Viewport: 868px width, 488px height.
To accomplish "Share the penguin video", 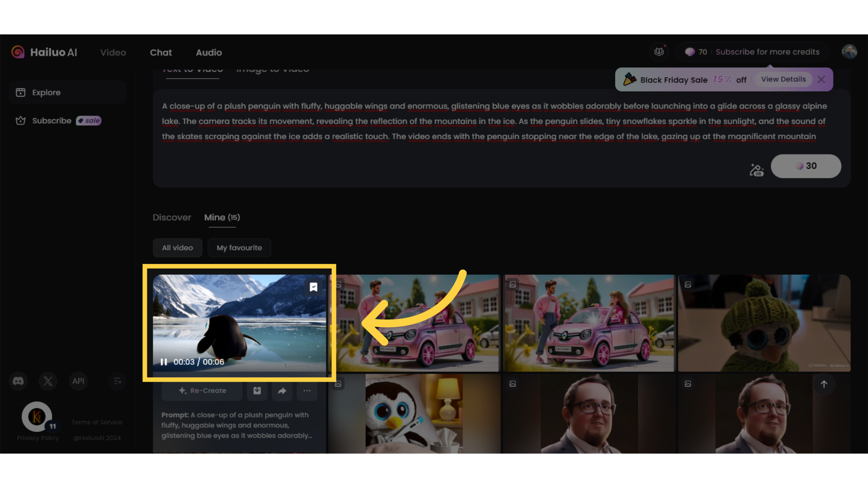I will [x=282, y=391].
